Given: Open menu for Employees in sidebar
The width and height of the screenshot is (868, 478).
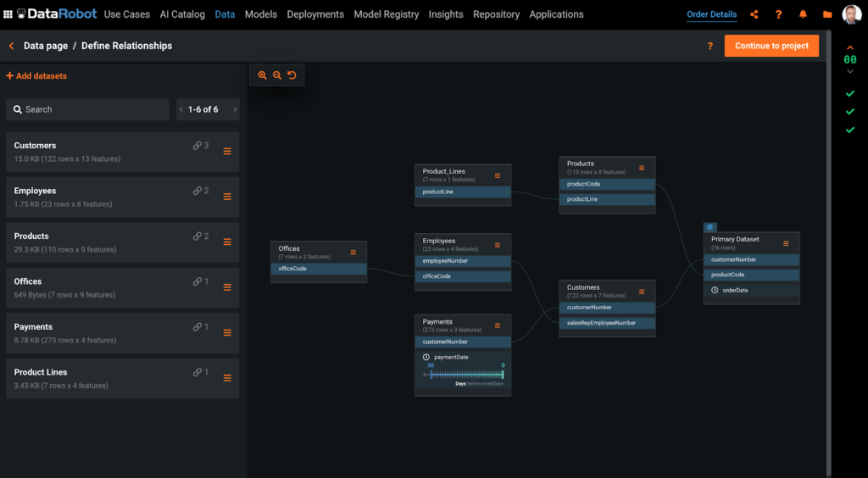Looking at the screenshot, I should pyautogui.click(x=227, y=197).
